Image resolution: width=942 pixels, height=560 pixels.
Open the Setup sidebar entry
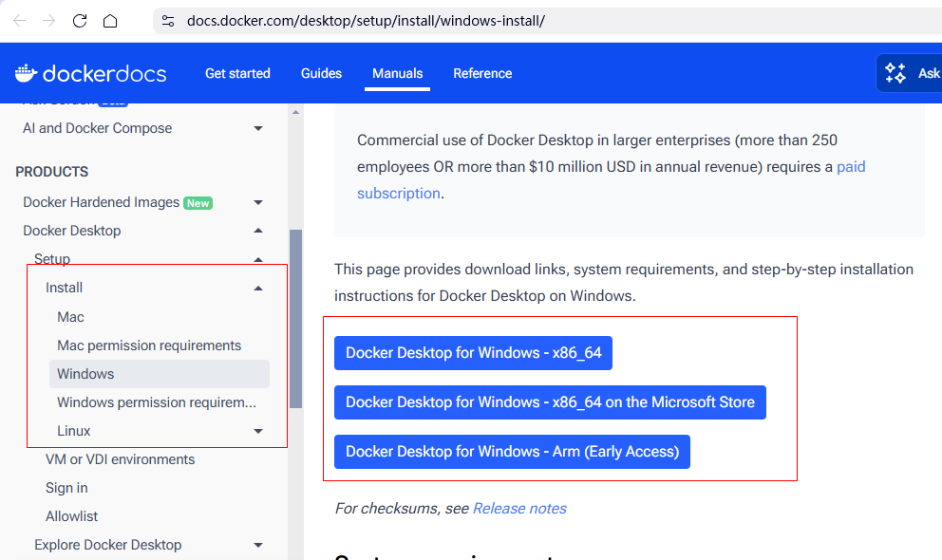52,259
